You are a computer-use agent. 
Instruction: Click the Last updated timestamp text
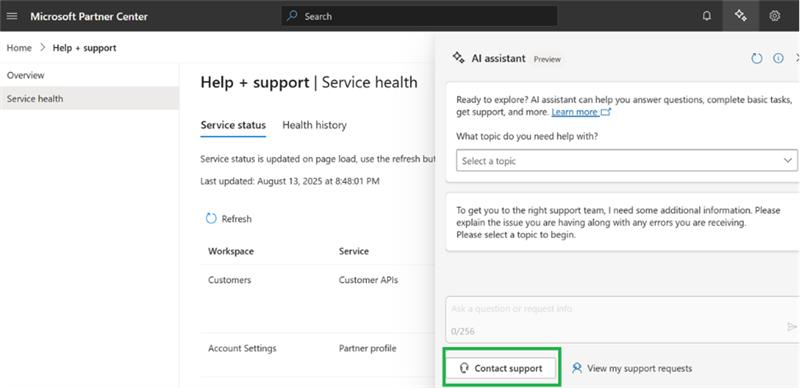coord(290,181)
